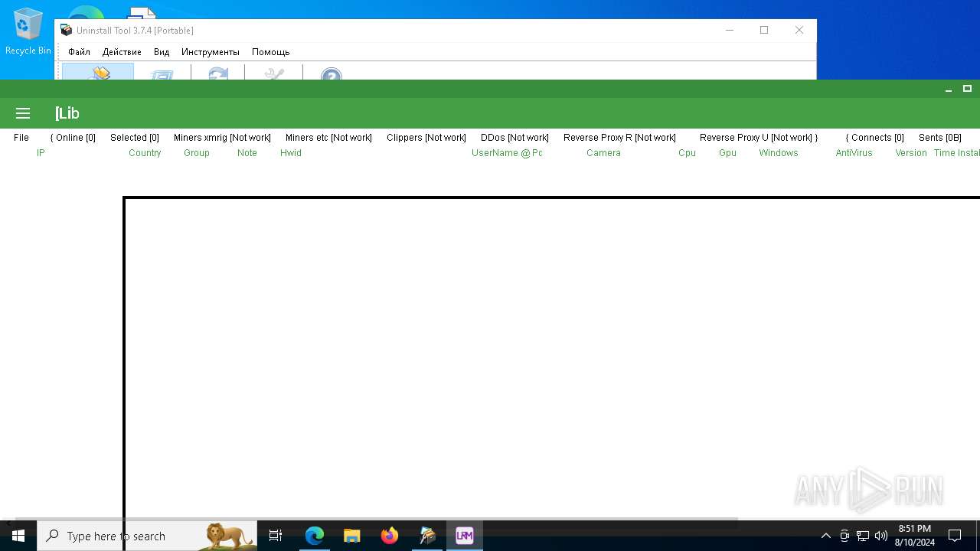
Task: Open Reverse Proxy U [Not work] menu
Action: point(759,138)
